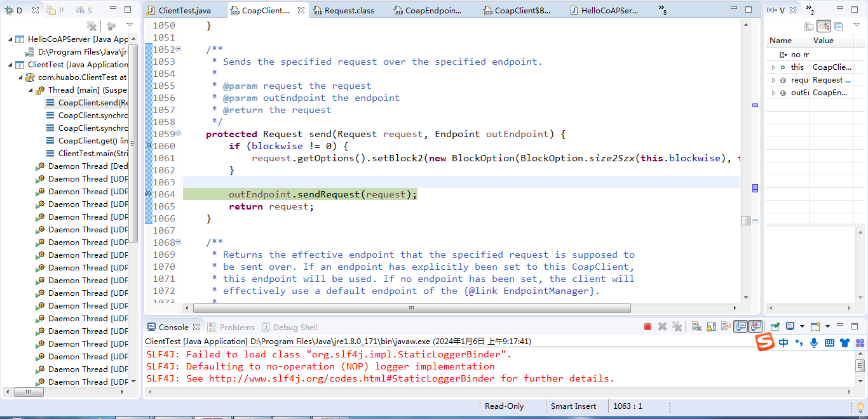
Task: Click the editor vertical scrollbar thumb
Action: [x=745, y=220]
